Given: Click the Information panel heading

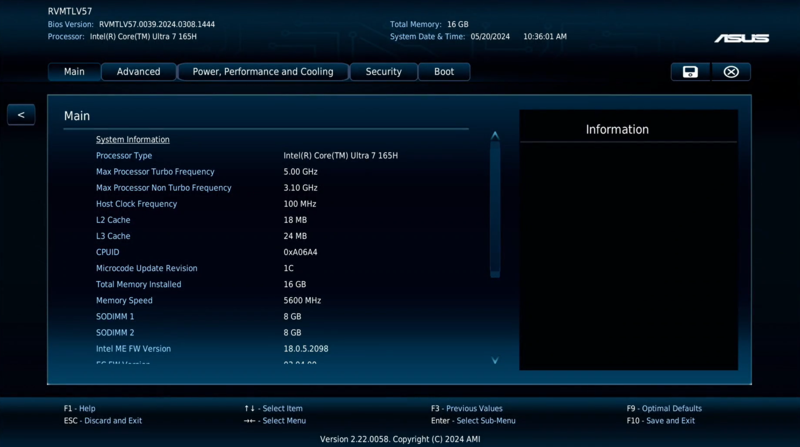Looking at the screenshot, I should pos(617,130).
